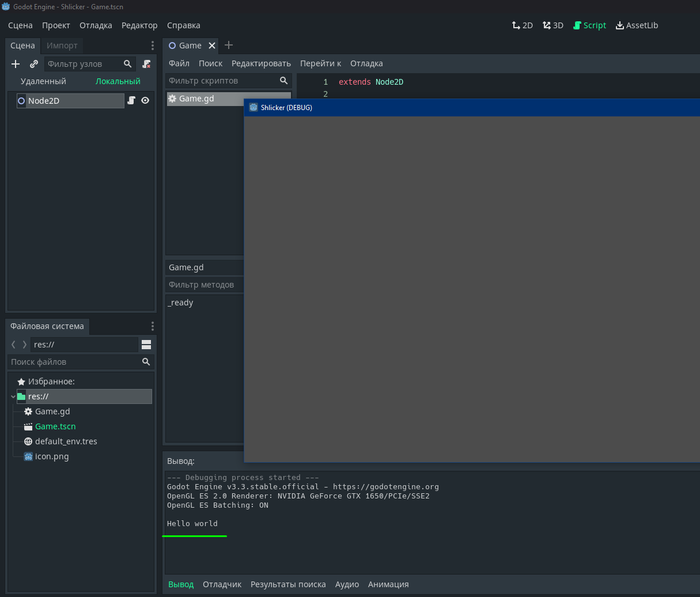Select default_env.tres in the file system
This screenshot has width=700, height=597.
click(x=66, y=441)
